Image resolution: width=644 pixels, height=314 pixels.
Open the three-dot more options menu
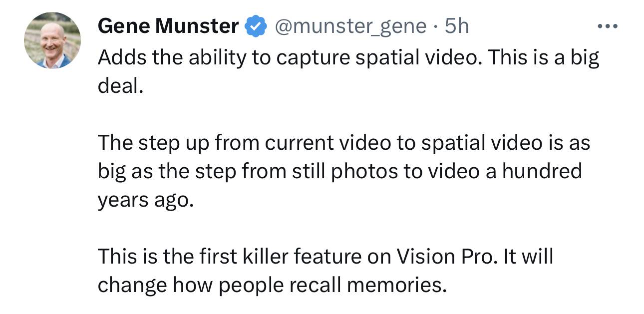607,26
